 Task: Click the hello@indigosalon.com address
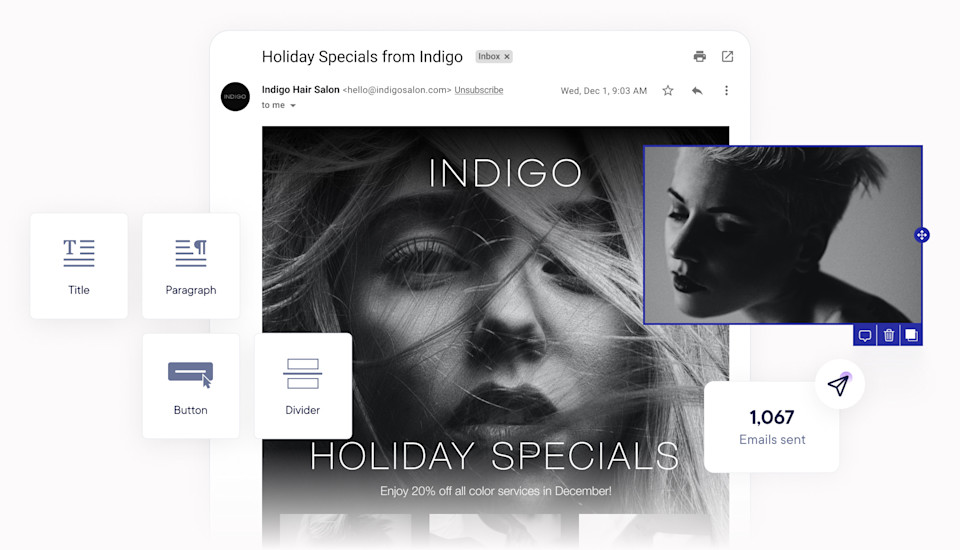pyautogui.click(x=397, y=90)
